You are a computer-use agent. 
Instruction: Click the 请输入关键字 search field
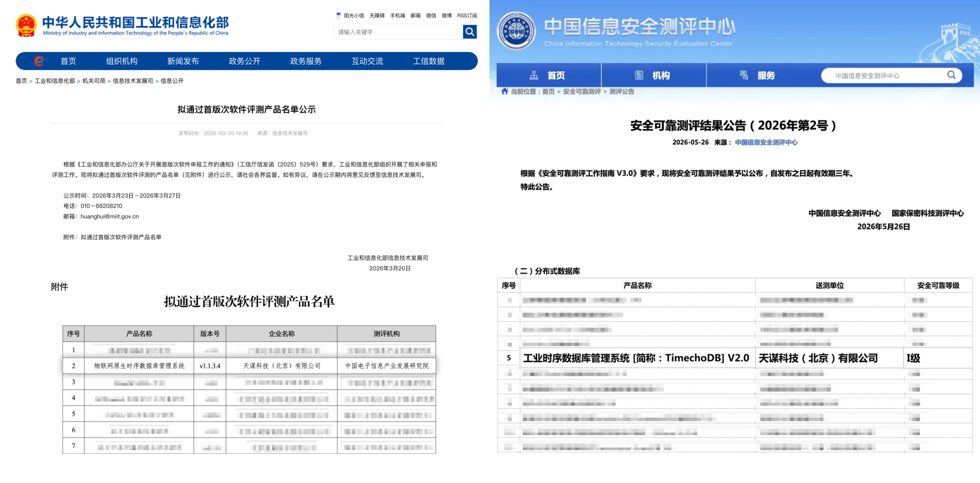tap(398, 32)
